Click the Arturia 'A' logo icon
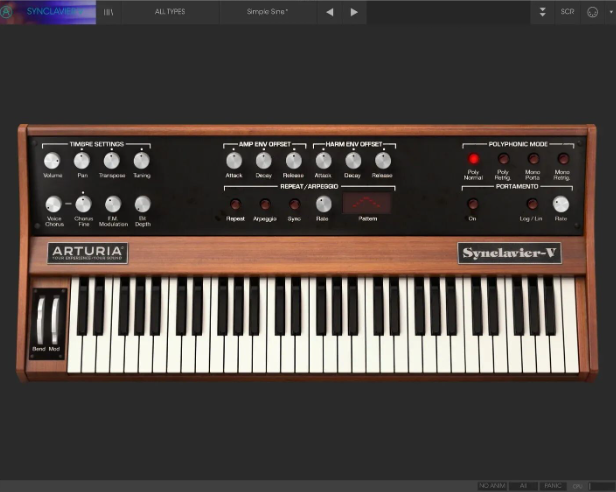616x492 pixels. pos(6,12)
